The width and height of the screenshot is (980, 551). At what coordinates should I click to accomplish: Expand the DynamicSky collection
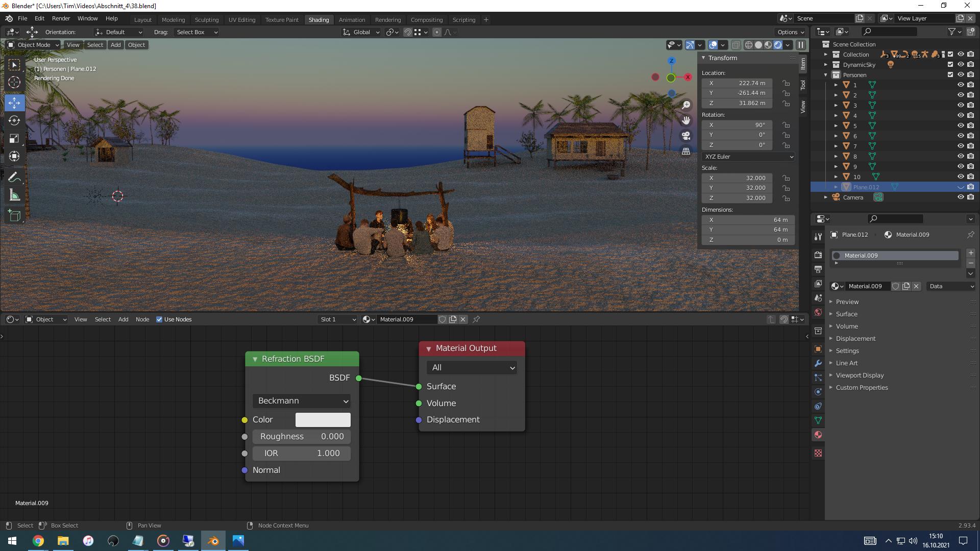[x=826, y=65]
